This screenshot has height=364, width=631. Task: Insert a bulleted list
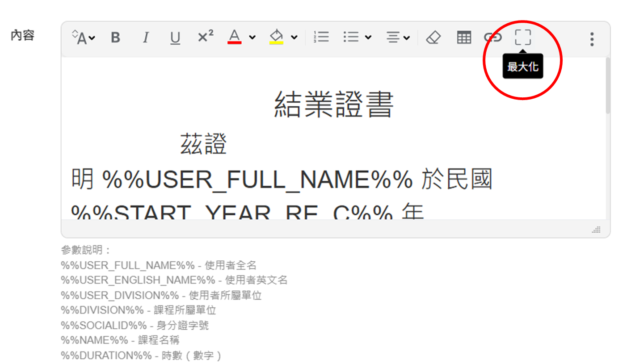click(351, 37)
